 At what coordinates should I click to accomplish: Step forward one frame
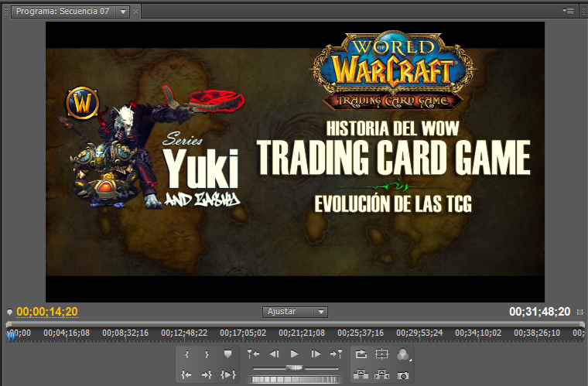coord(316,354)
